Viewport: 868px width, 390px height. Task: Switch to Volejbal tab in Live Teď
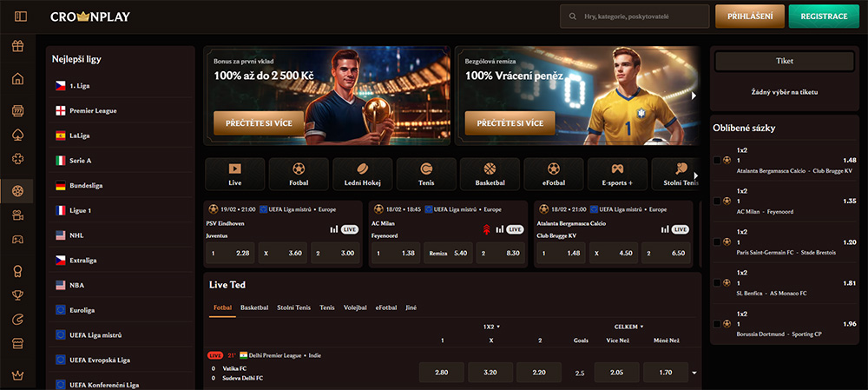click(x=355, y=307)
